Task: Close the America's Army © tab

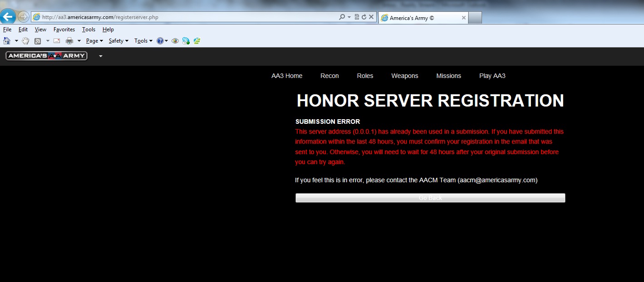Action: [463, 18]
